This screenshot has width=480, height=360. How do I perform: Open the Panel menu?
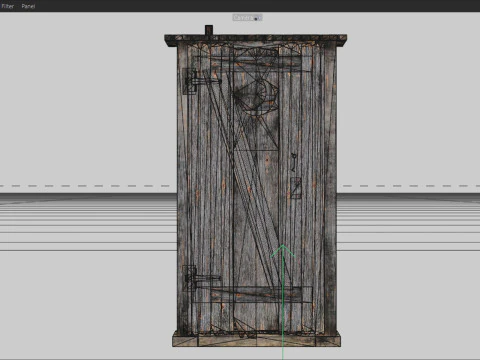tap(28, 6)
